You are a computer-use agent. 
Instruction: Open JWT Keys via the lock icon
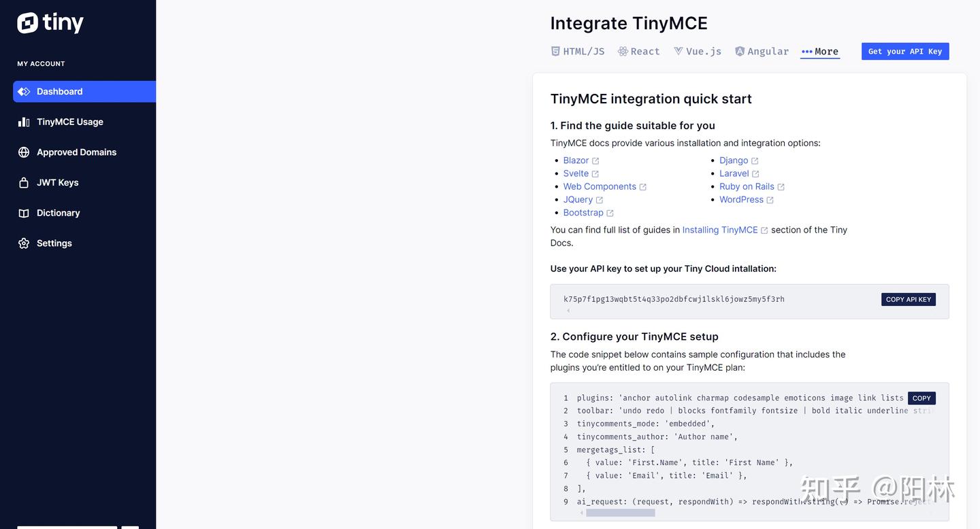point(24,182)
